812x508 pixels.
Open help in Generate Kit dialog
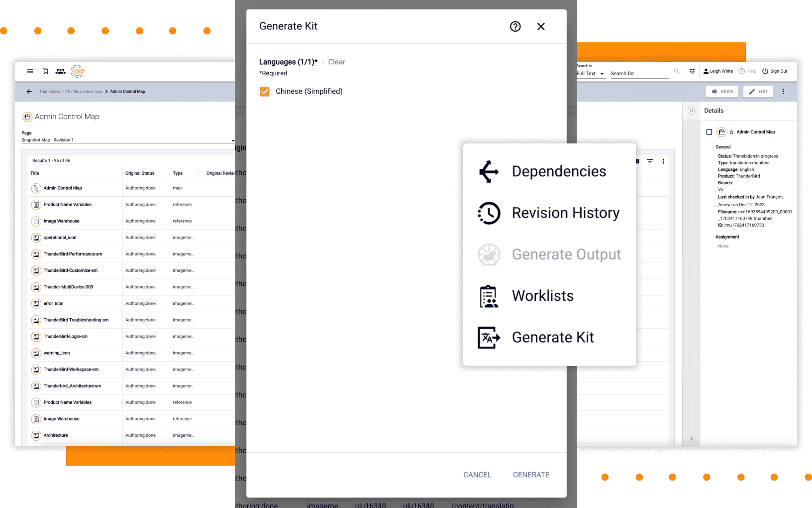[515, 26]
